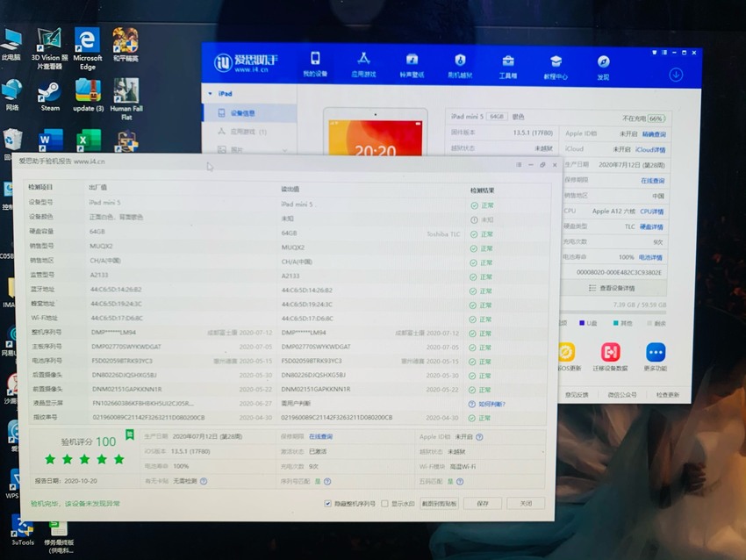Screen dimensions: 746x560
Task: Click 关闭 button in report window
Action: pos(526,503)
